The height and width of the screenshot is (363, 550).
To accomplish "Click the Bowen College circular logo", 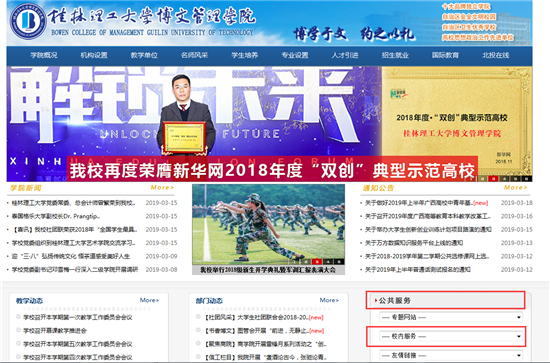I will pyautogui.click(x=28, y=21).
